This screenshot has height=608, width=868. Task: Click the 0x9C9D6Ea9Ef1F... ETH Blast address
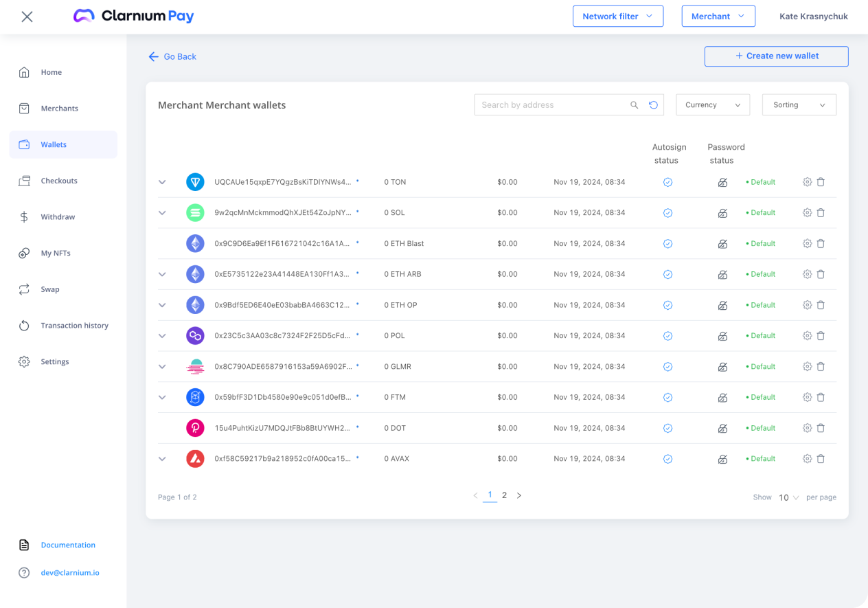282,243
